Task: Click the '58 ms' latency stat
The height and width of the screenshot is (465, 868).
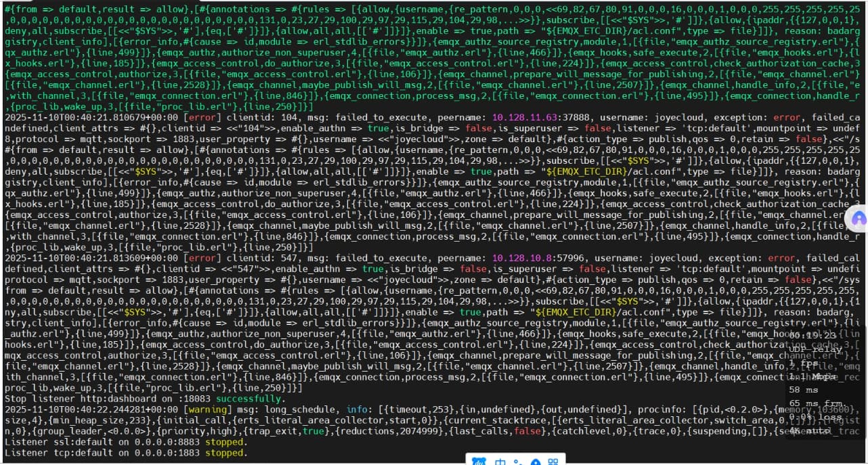Action: [x=804, y=390]
